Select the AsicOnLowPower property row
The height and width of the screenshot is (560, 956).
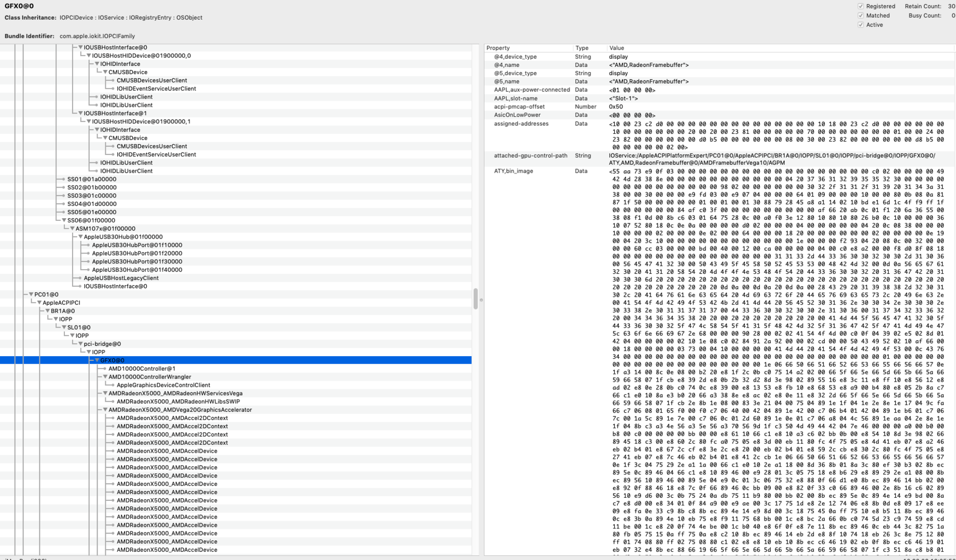point(719,115)
